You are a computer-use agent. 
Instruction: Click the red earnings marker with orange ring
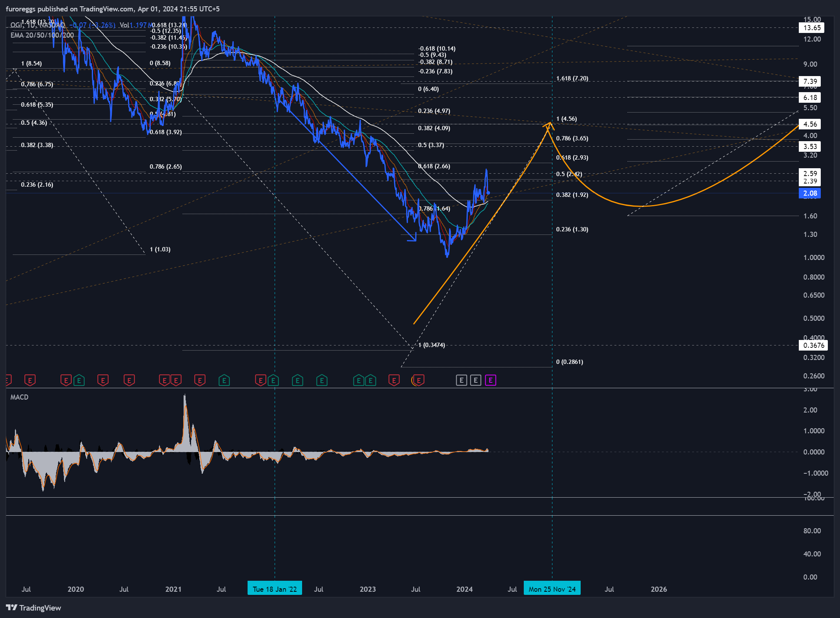418,380
